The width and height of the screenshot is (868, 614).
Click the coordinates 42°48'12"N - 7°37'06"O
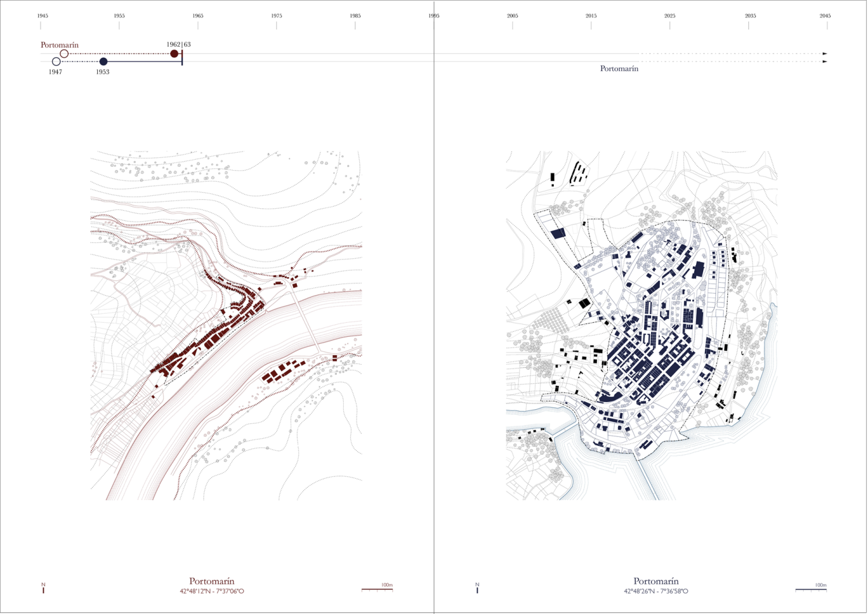(x=212, y=591)
